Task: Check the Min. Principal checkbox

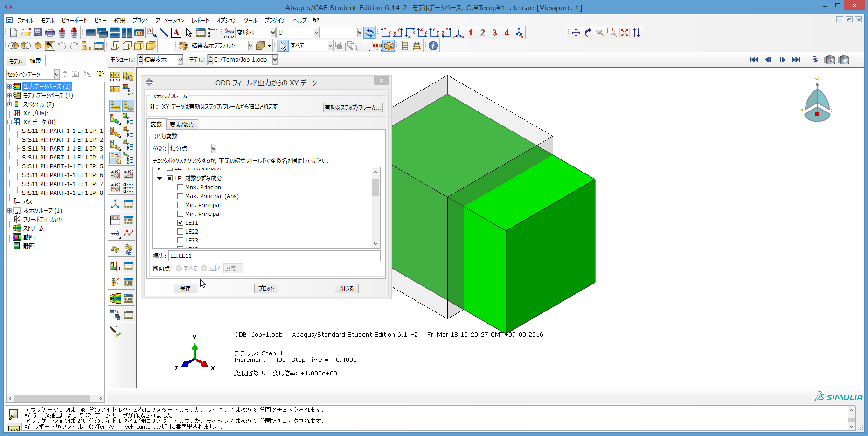Action: [180, 214]
